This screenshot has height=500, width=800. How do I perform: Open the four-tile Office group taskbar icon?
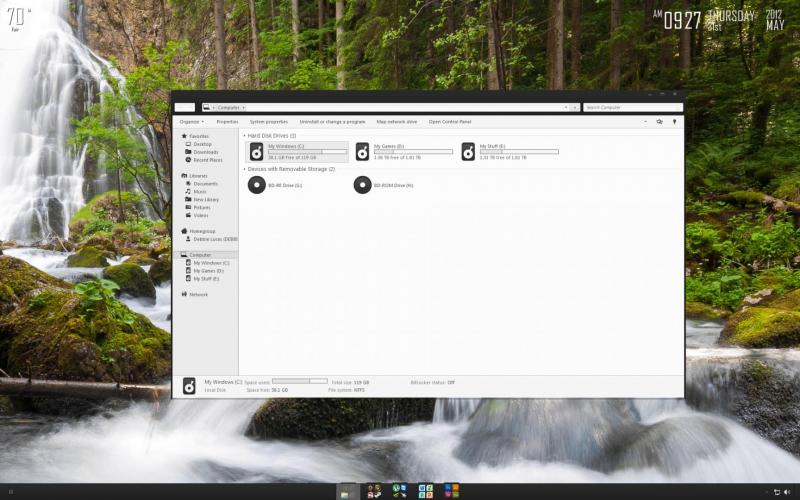(426, 492)
